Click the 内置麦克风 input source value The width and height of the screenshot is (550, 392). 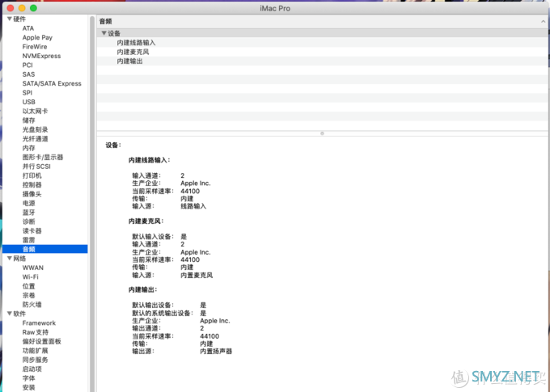click(197, 276)
